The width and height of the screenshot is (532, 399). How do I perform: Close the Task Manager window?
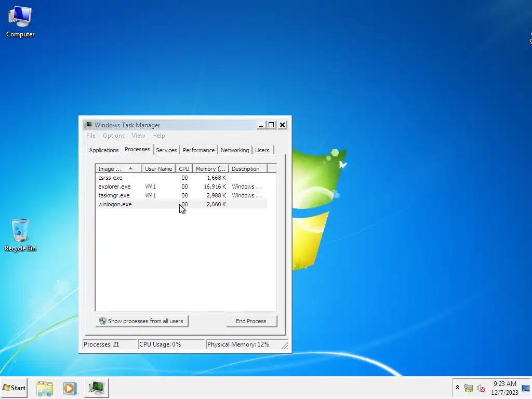(282, 125)
